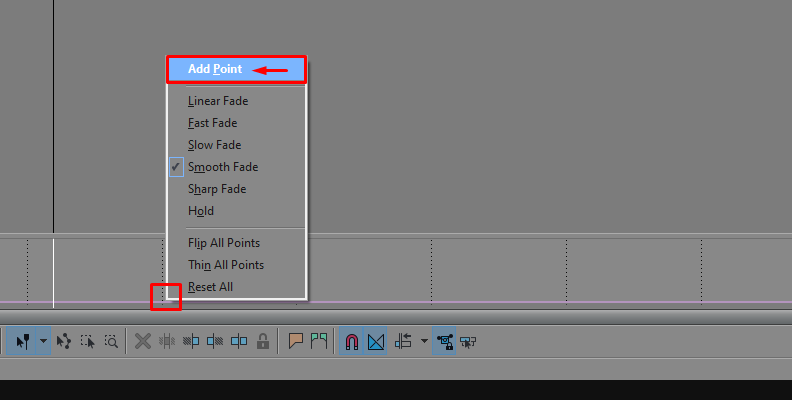Viewport: 792px width, 400px height.
Task: Click the purple envelope line on the track
Action: tap(505, 303)
